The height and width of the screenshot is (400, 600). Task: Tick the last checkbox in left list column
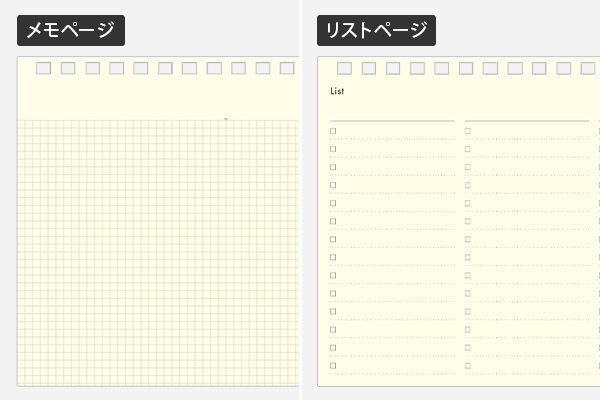coord(333,366)
